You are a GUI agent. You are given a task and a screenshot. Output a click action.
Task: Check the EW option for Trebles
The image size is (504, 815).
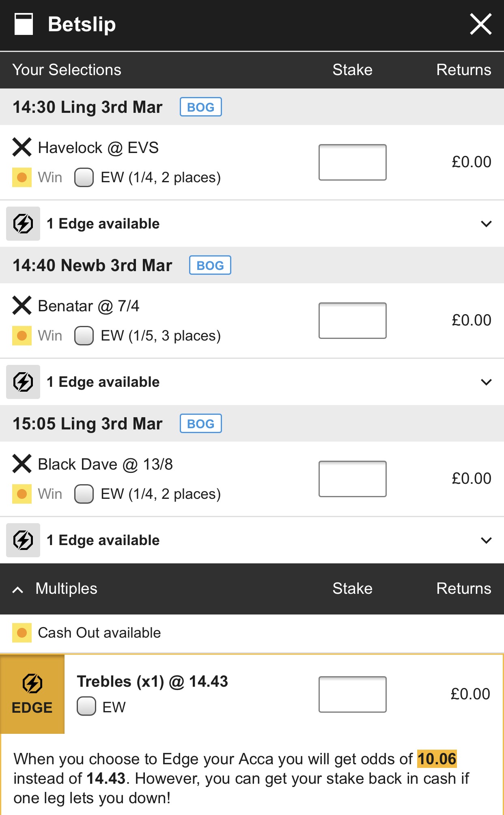click(86, 706)
